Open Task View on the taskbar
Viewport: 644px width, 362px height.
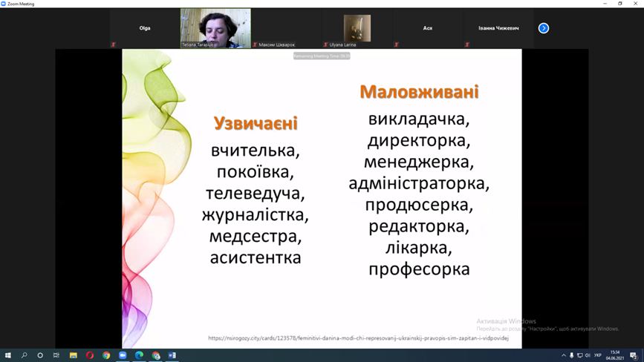pyautogui.click(x=56, y=355)
